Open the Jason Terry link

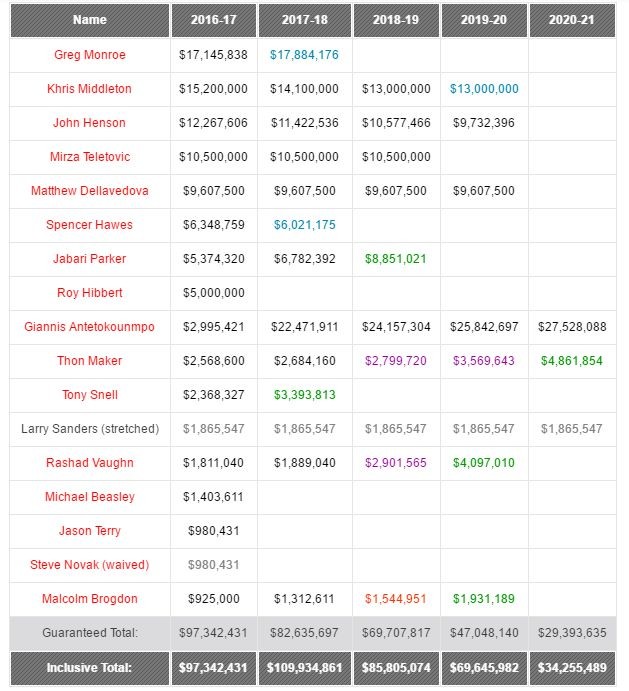(x=90, y=531)
